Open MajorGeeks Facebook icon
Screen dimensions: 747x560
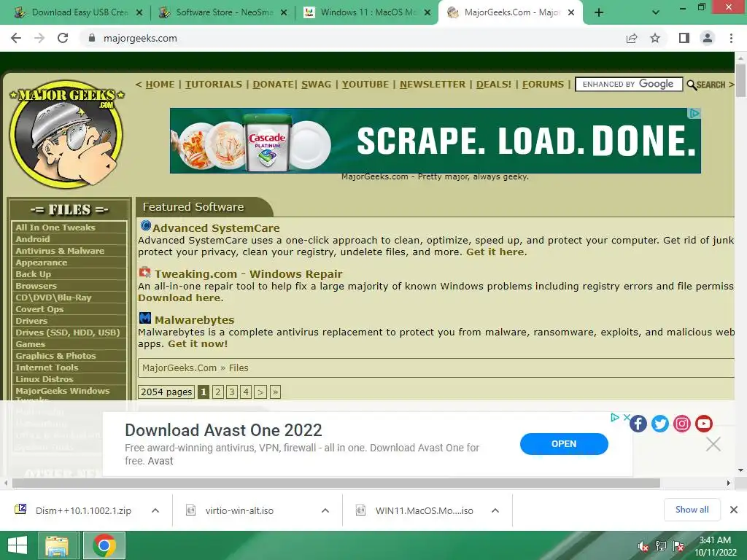point(638,424)
